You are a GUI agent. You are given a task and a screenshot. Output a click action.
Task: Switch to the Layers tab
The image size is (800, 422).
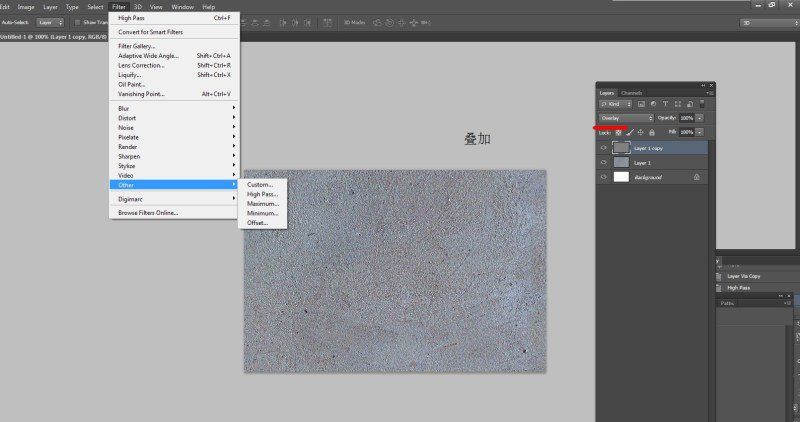click(607, 93)
